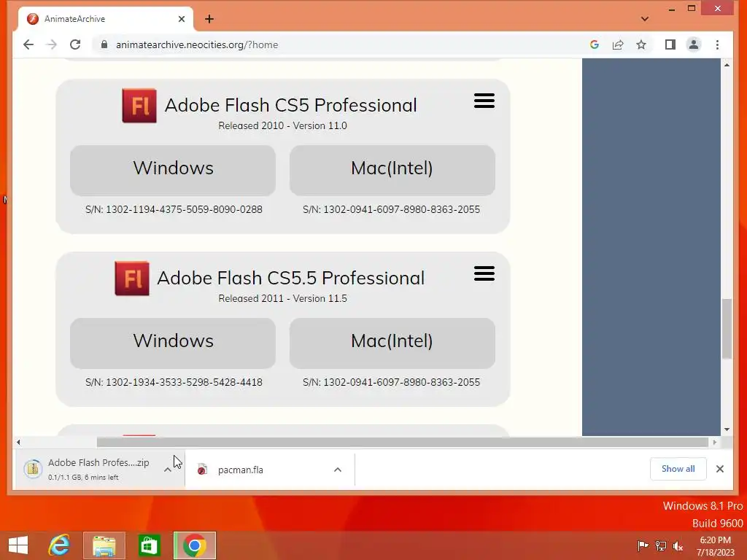Open File Explorer from taskbar
This screenshot has width=747, height=560.
point(104,545)
